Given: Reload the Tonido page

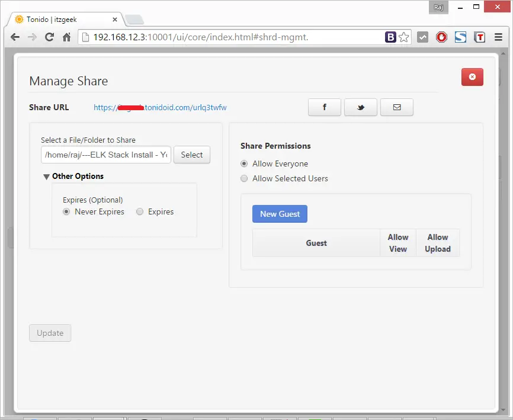Looking at the screenshot, I should click(49, 37).
